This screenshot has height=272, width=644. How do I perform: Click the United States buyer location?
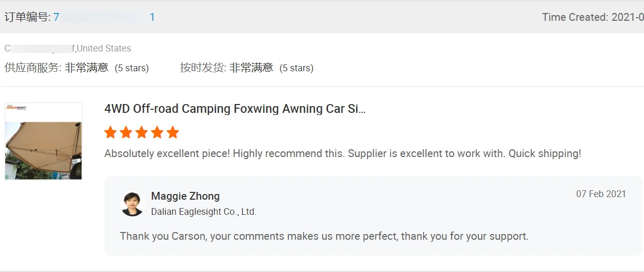click(104, 48)
